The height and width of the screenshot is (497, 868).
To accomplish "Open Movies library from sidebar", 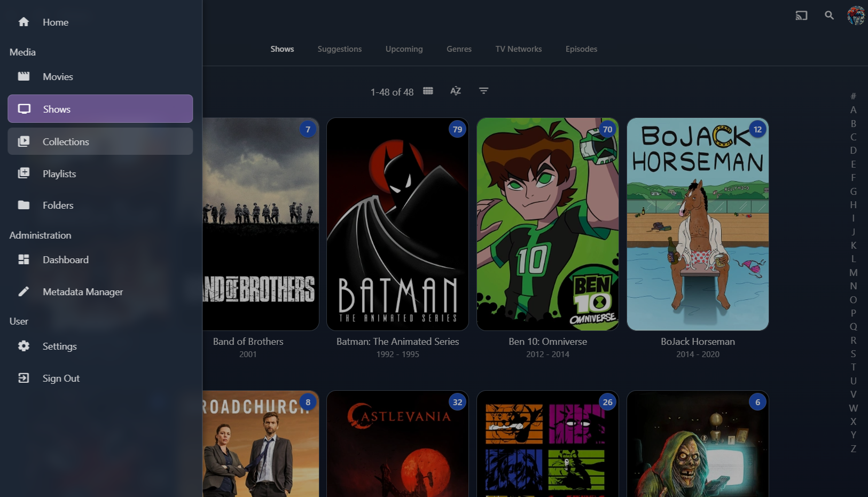I will click(x=58, y=76).
